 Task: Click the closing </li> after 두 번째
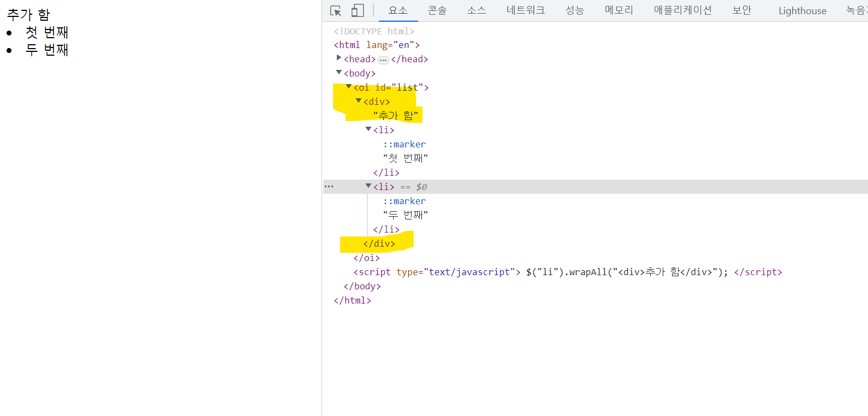[387, 229]
